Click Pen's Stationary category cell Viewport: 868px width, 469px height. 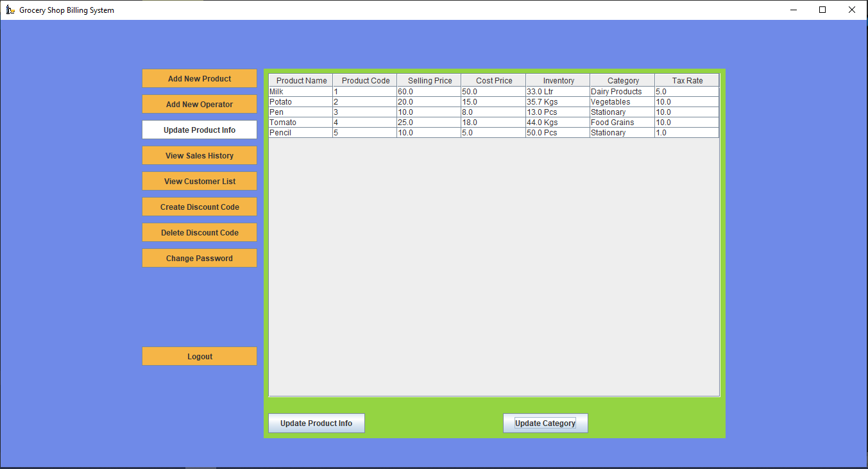pyautogui.click(x=622, y=112)
